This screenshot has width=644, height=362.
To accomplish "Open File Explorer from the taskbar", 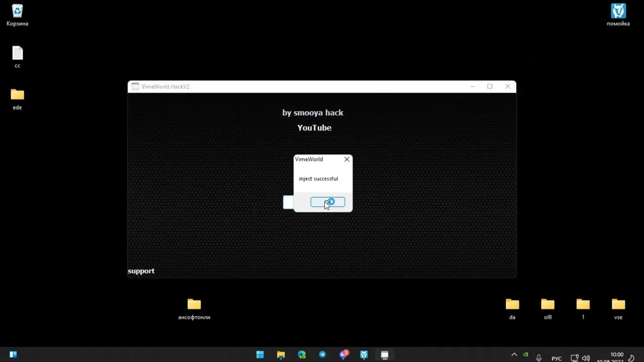I will point(281,355).
